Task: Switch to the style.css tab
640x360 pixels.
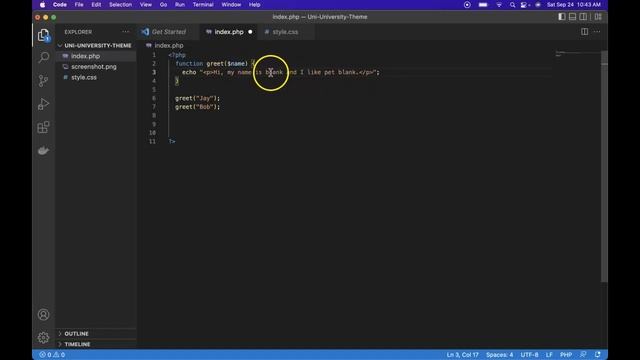Action: [285, 32]
